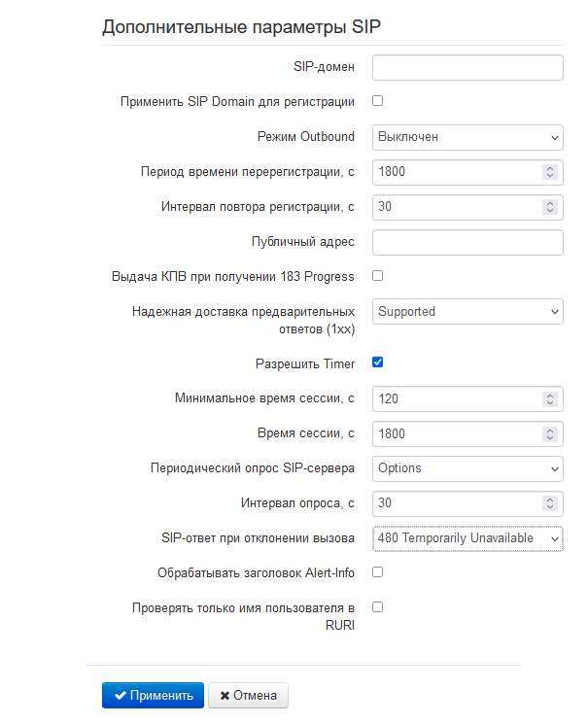
Task: Enable Применить SIP Domain для регистрации checkbox
Action: [x=378, y=101]
